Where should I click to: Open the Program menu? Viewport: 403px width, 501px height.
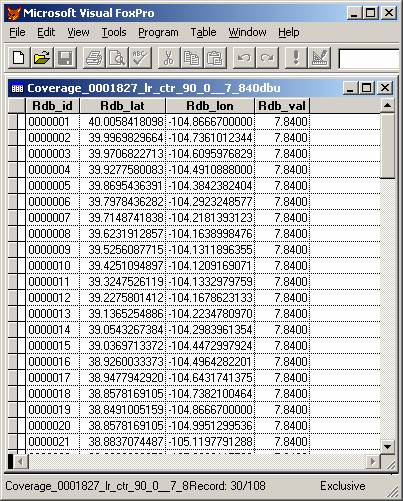click(158, 32)
